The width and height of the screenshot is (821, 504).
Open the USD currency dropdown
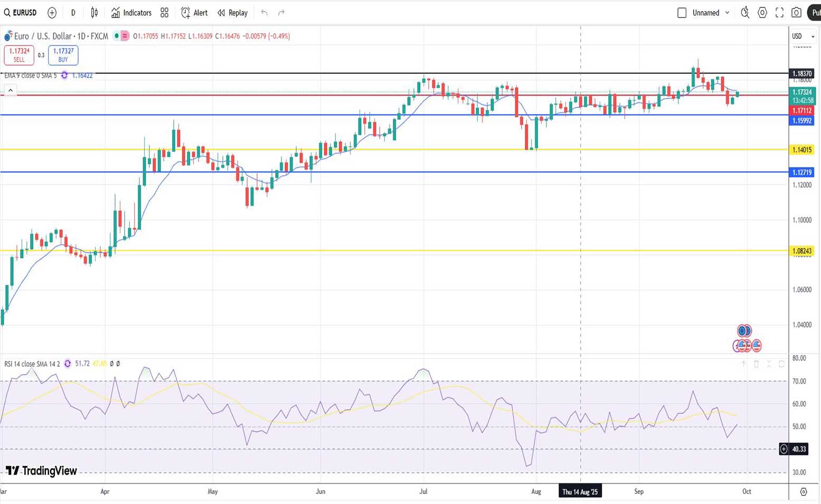coord(803,36)
